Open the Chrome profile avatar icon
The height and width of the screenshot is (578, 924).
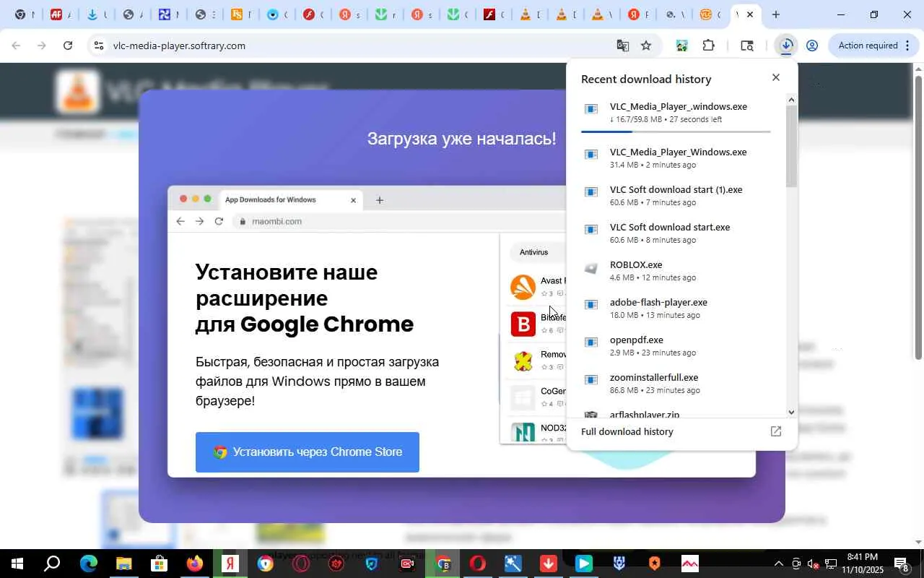point(812,46)
